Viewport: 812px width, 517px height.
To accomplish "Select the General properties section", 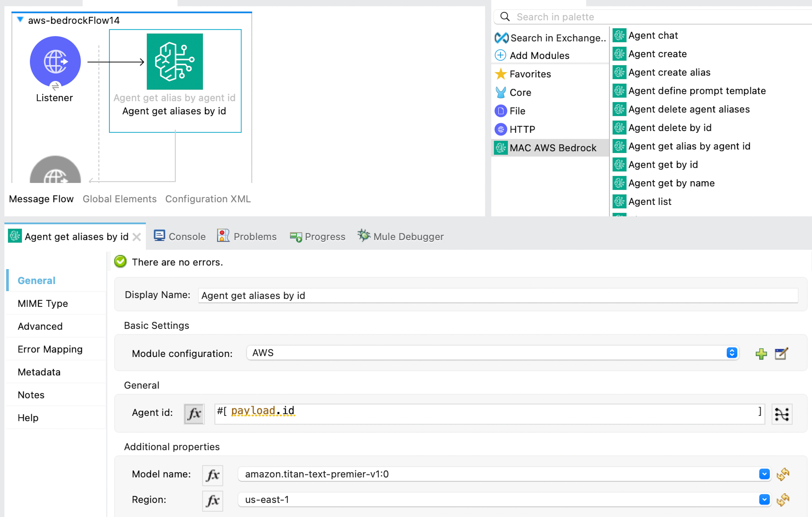I will (x=36, y=280).
